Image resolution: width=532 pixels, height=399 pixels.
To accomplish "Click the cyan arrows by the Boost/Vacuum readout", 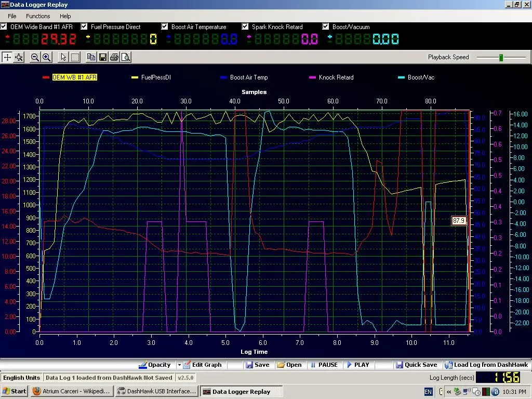I will tap(330, 38).
